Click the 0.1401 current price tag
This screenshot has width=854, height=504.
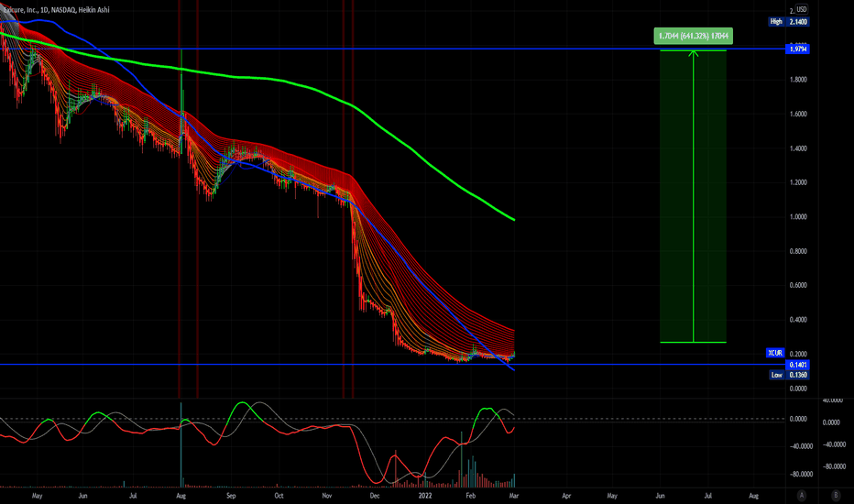click(x=798, y=365)
